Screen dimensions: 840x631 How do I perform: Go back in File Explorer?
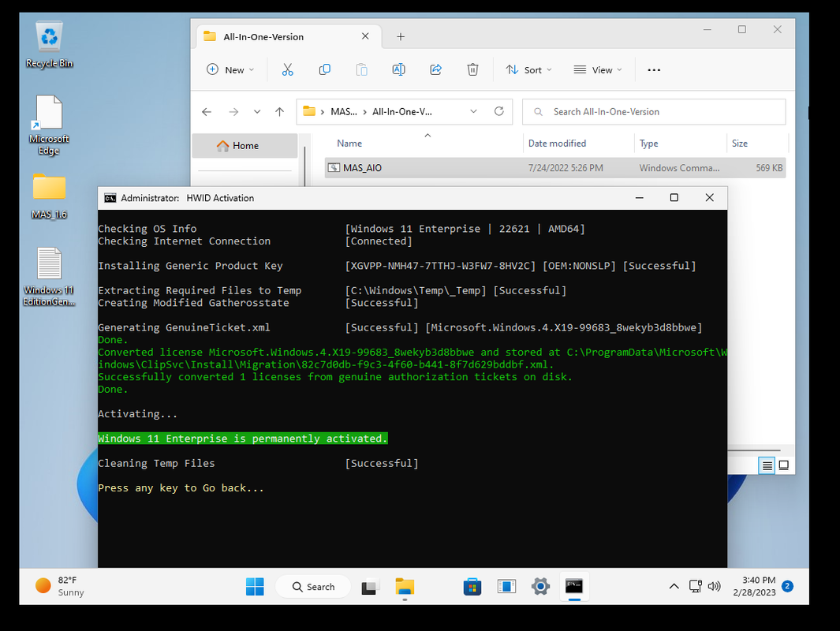pos(207,112)
